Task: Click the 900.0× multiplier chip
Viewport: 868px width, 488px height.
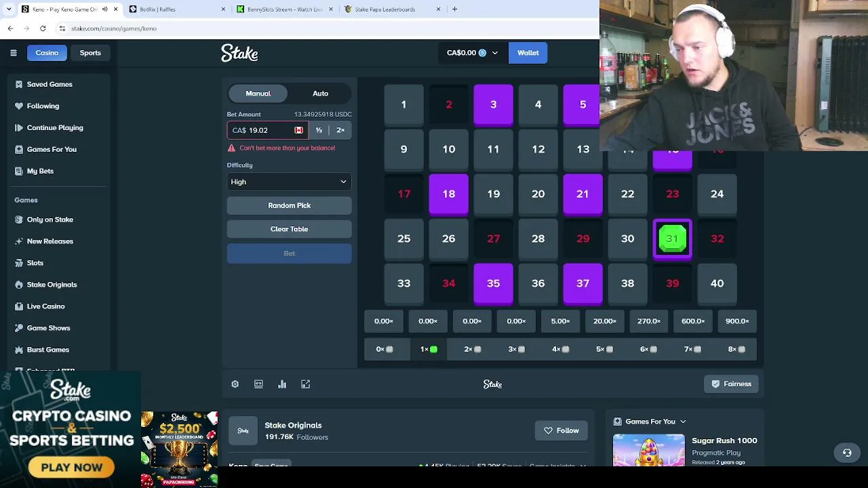Action: (737, 321)
